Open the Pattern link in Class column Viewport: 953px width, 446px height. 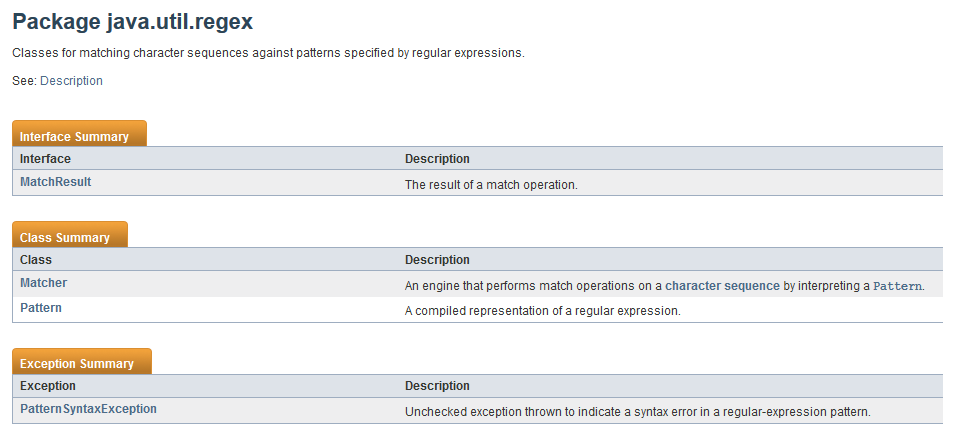[x=41, y=309]
